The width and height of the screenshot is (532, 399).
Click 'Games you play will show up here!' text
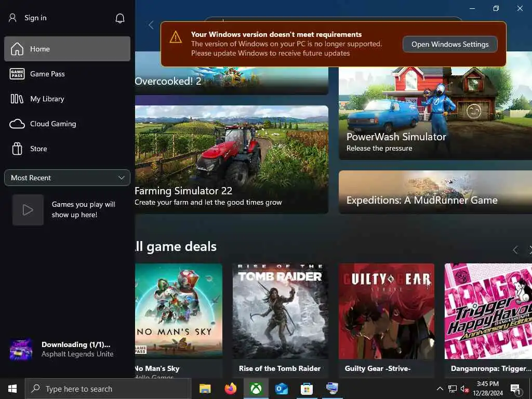coord(84,209)
